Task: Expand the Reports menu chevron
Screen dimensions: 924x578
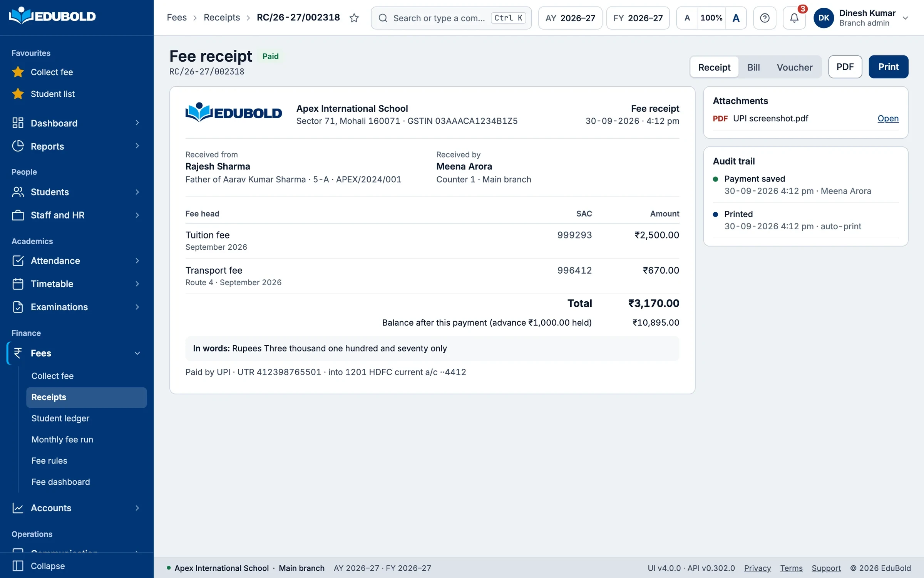Action: 137,146
